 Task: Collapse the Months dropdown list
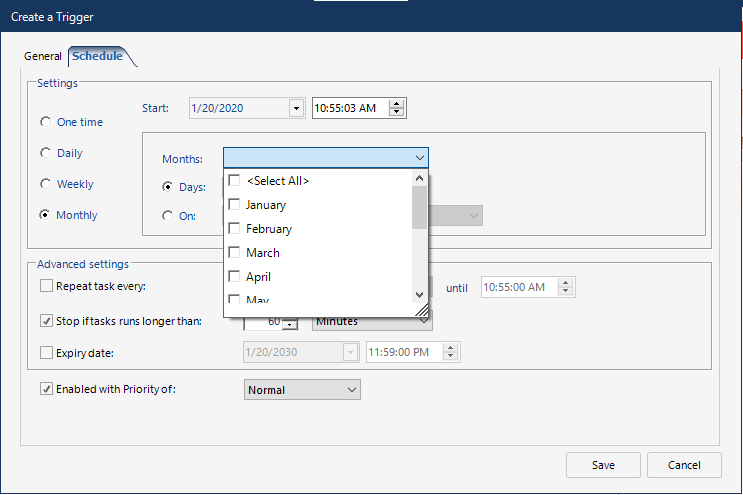(418, 158)
